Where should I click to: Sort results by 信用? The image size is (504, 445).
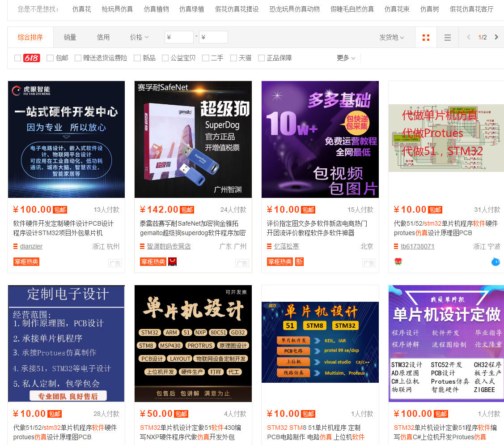point(103,37)
